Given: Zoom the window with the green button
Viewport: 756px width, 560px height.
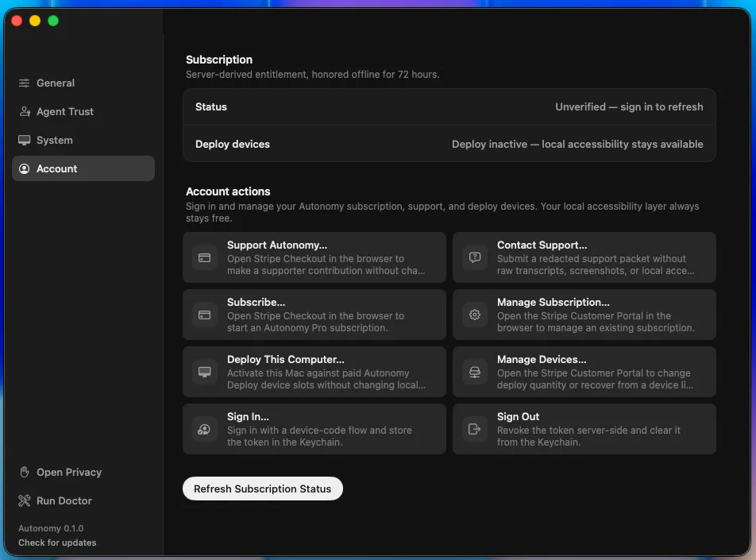Looking at the screenshot, I should tap(53, 21).
